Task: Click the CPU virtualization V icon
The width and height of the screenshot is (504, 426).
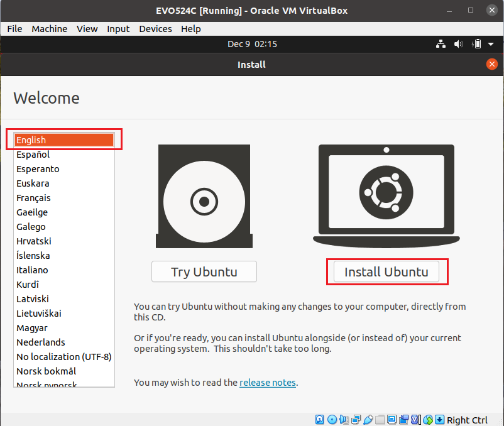Action: pyautogui.click(x=415, y=419)
